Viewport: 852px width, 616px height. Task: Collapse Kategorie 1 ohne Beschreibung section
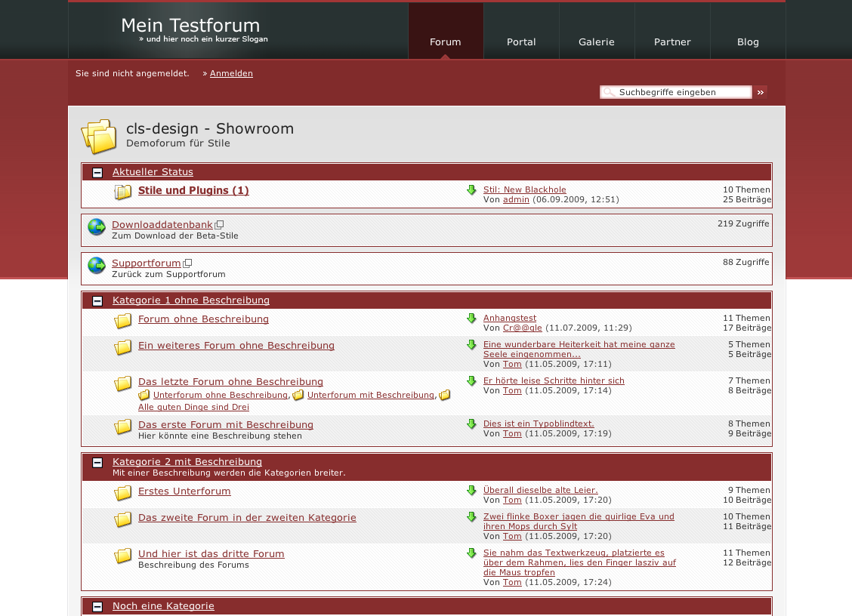[97, 301]
